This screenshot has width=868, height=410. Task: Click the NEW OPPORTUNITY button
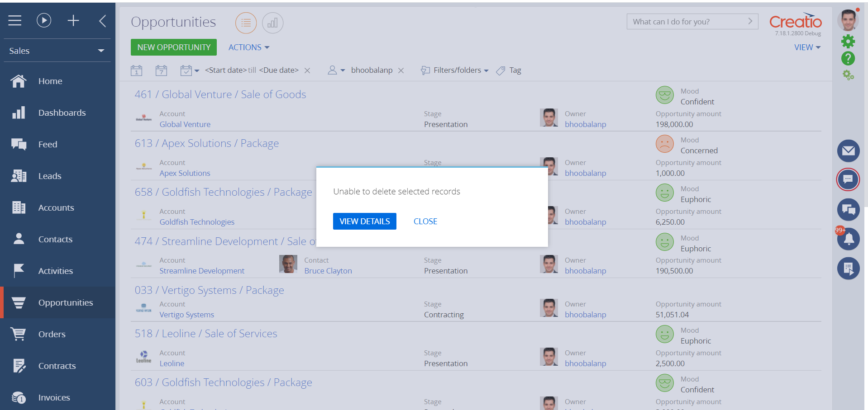[173, 47]
